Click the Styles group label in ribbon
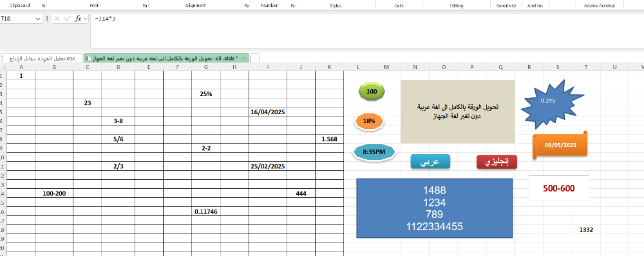This screenshot has height=256, width=644. point(336,6)
